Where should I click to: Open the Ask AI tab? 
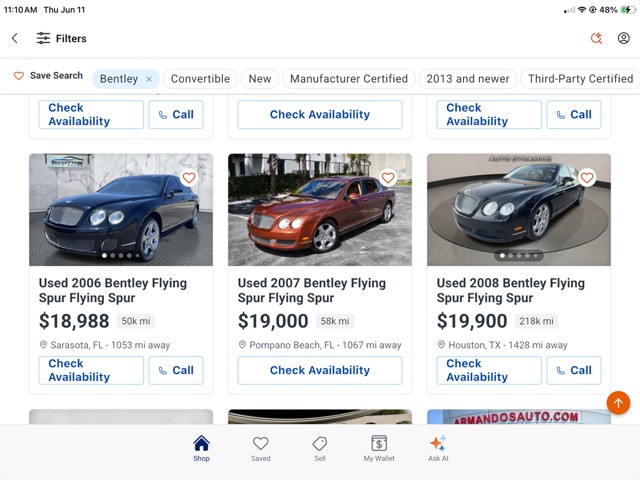[438, 449]
